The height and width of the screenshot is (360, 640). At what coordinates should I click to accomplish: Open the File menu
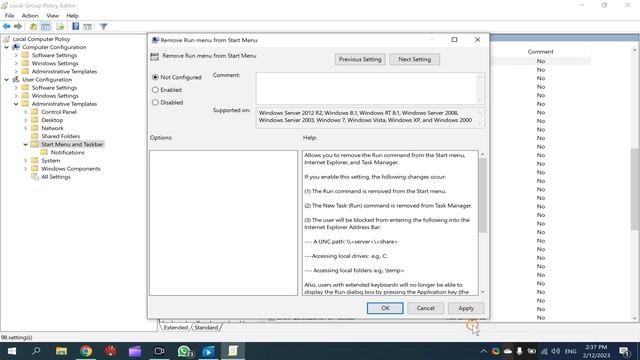tap(9, 16)
